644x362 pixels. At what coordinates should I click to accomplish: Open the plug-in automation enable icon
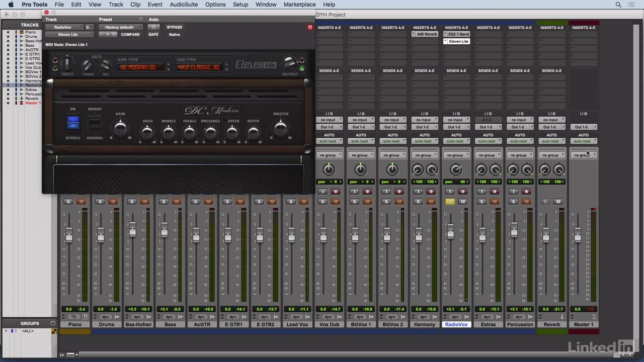153,27
